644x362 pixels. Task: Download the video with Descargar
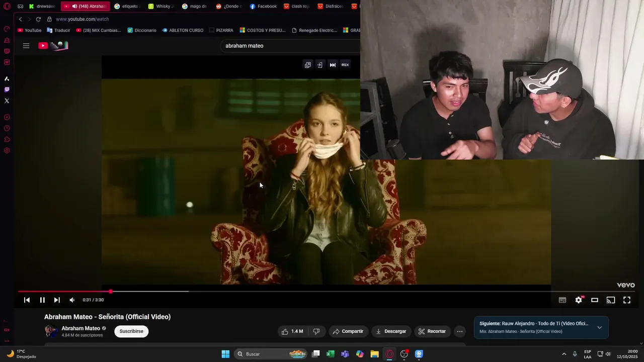(x=391, y=331)
